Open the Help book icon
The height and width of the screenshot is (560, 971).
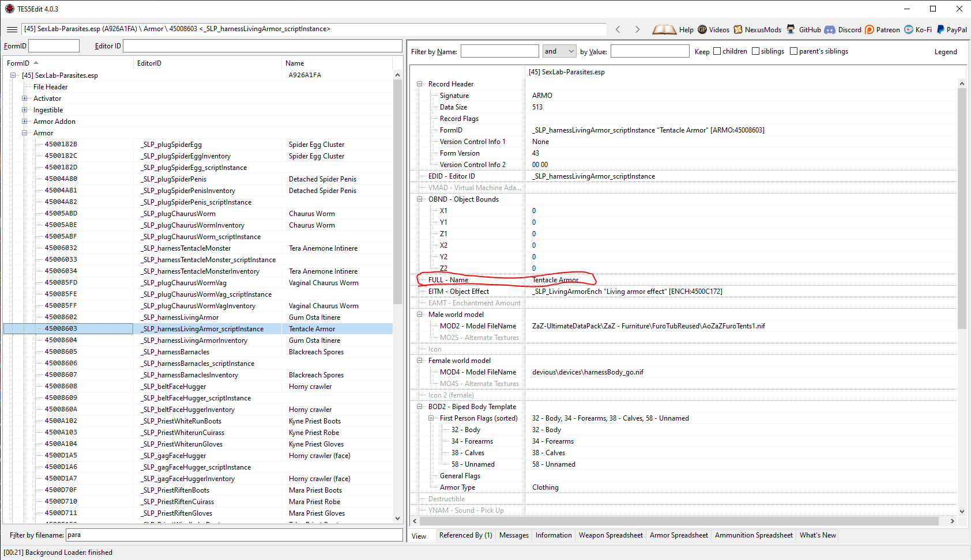tap(664, 29)
